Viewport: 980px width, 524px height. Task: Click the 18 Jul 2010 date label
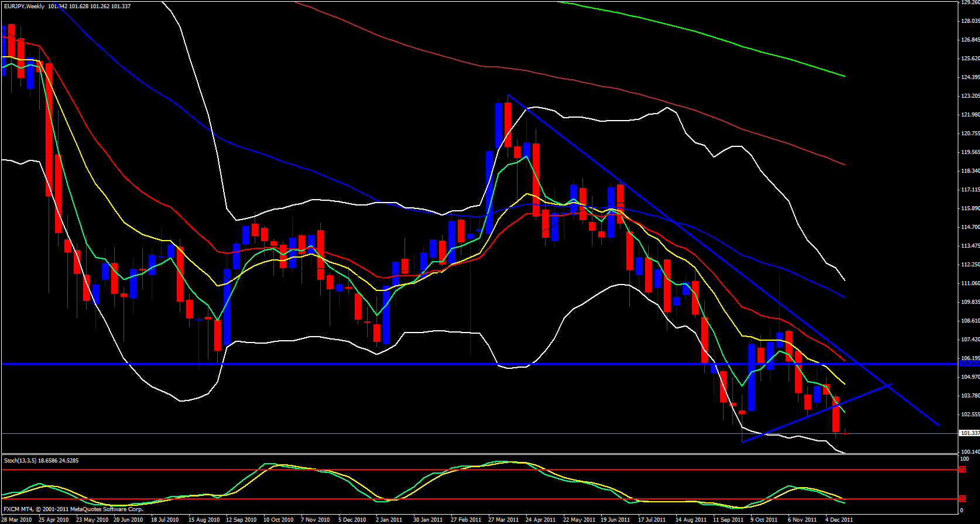click(x=165, y=520)
